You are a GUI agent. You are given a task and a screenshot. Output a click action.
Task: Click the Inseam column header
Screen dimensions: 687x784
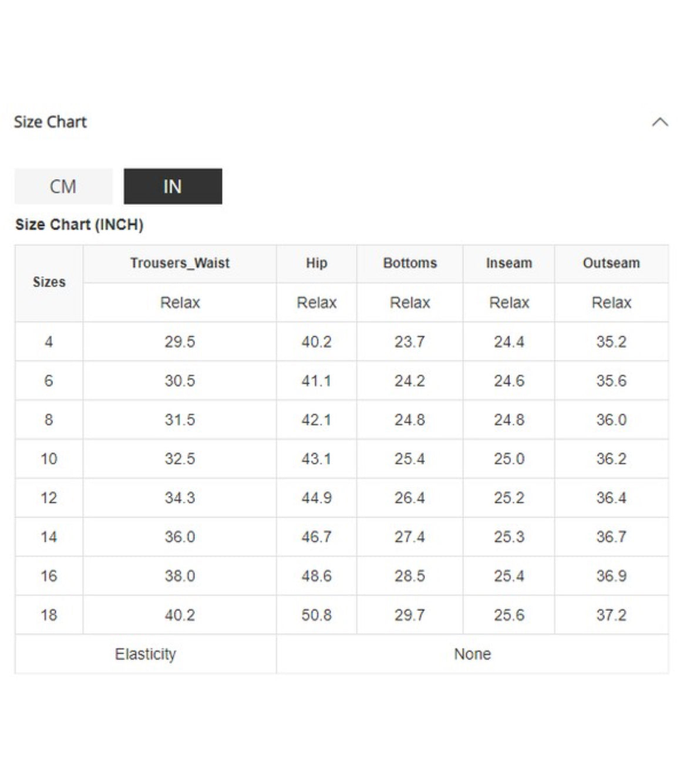[x=509, y=263]
